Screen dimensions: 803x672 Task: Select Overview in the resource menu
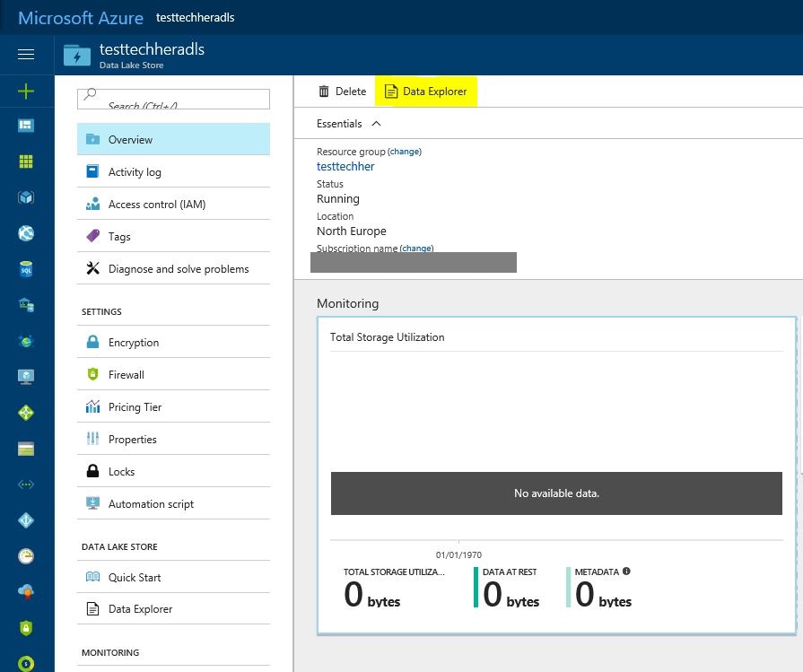pyautogui.click(x=173, y=139)
